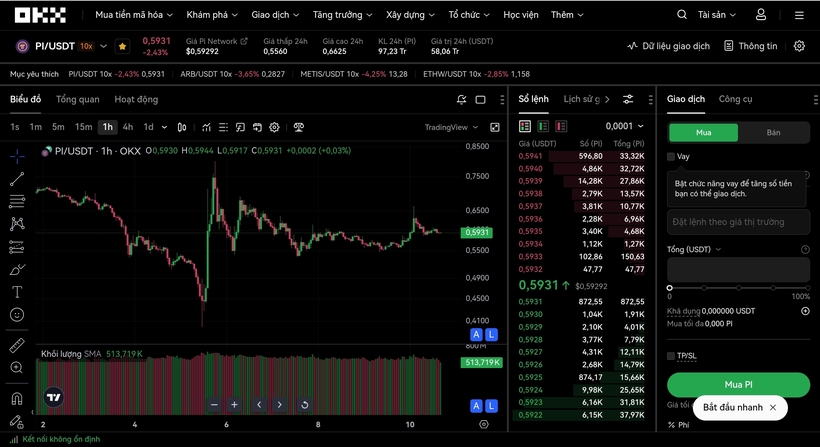Open the hamburger menu in the top bar
820x447 pixels.
tap(799, 15)
